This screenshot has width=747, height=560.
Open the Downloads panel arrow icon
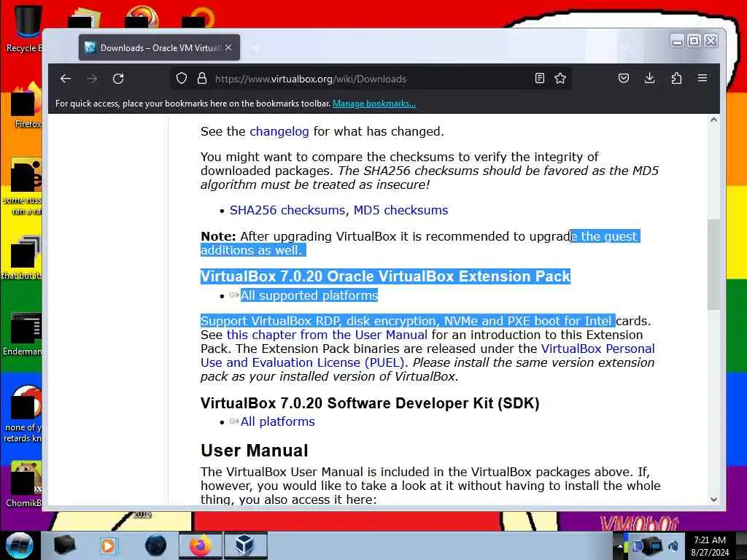649,78
